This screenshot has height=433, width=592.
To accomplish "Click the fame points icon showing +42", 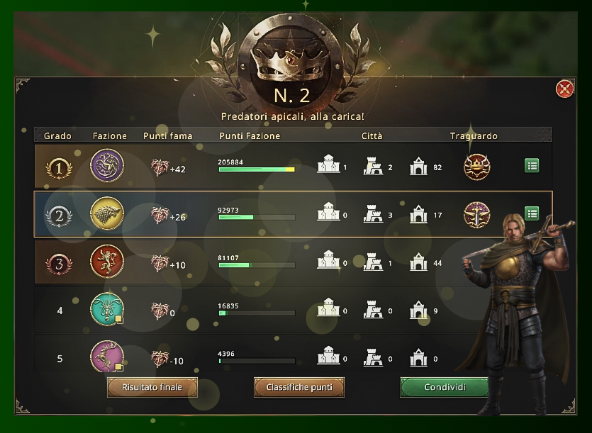I will [160, 167].
